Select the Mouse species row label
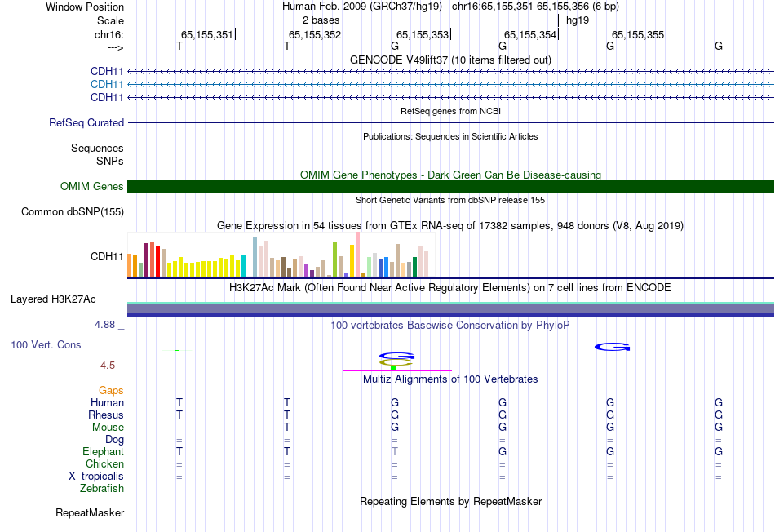The width and height of the screenshot is (775, 532). [108, 428]
